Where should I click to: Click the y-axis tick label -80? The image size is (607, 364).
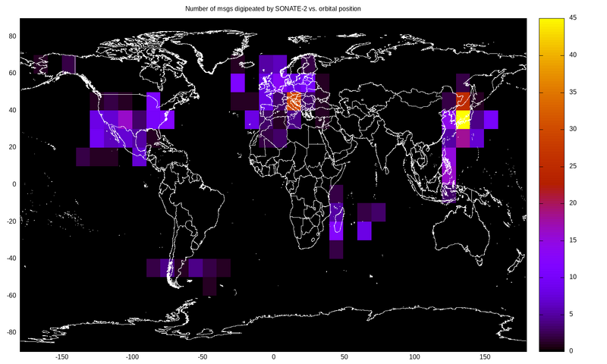tap(11, 332)
